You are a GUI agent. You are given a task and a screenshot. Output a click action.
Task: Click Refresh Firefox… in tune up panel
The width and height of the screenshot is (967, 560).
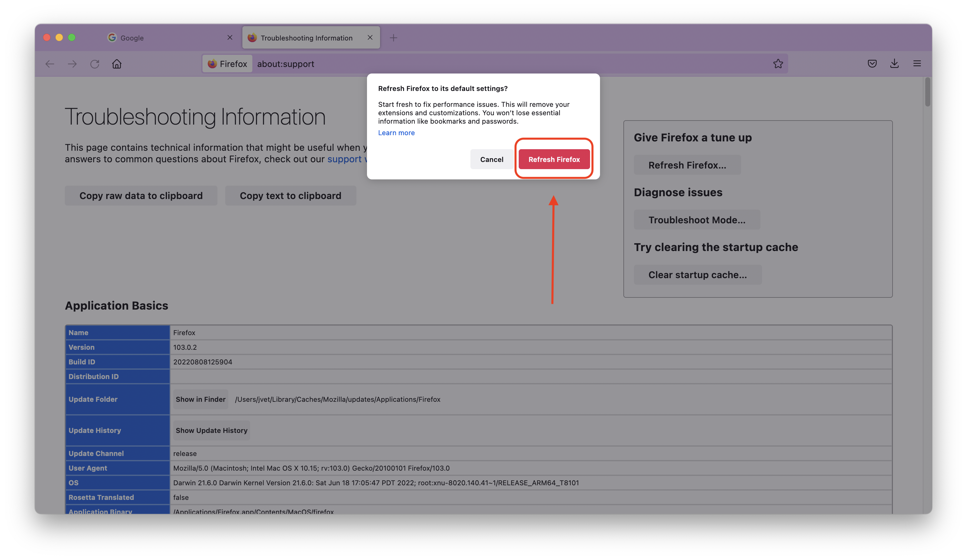[x=687, y=165]
